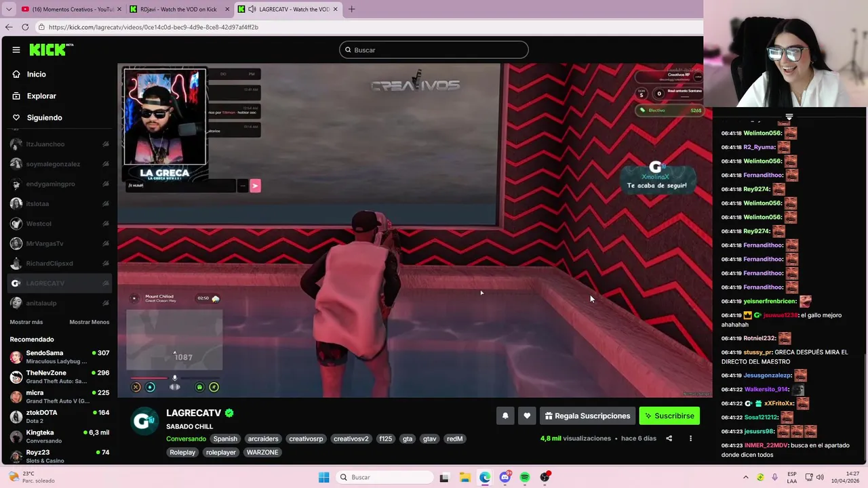Click the Conversando category link
Image resolution: width=868 pixels, height=488 pixels.
coord(186,439)
